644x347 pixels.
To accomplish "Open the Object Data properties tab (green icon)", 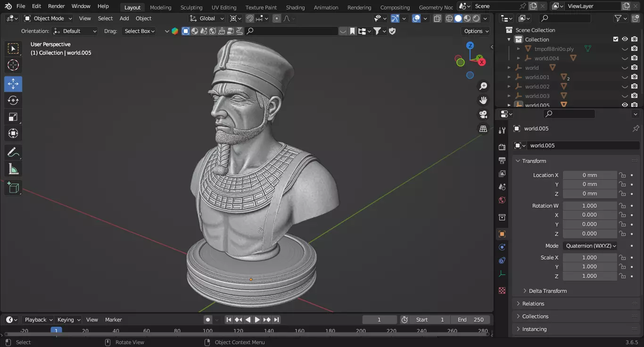I will 502,274.
